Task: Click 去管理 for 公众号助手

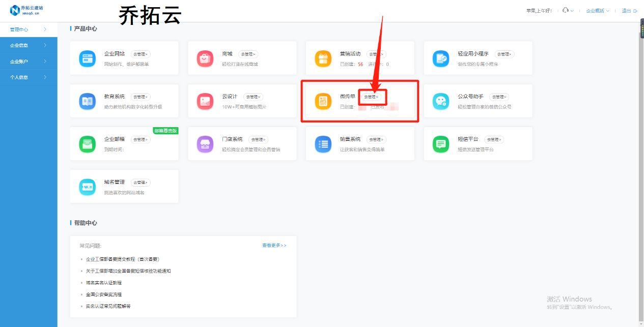Action: 499,97
